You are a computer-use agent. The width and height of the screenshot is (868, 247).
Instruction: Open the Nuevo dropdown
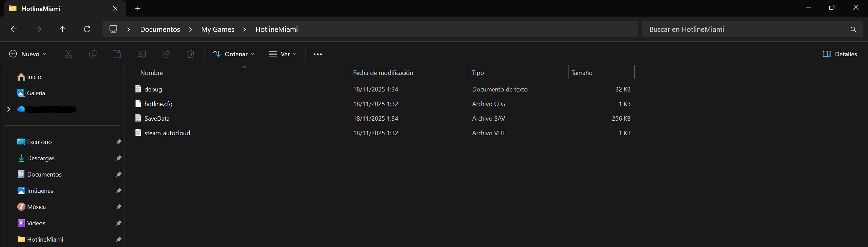point(28,54)
